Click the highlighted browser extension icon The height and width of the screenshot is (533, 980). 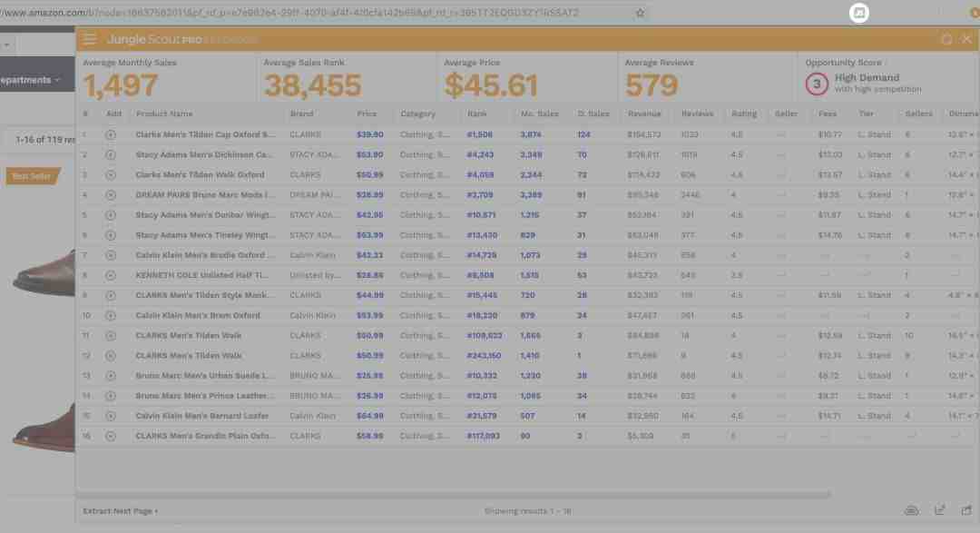coord(858,13)
